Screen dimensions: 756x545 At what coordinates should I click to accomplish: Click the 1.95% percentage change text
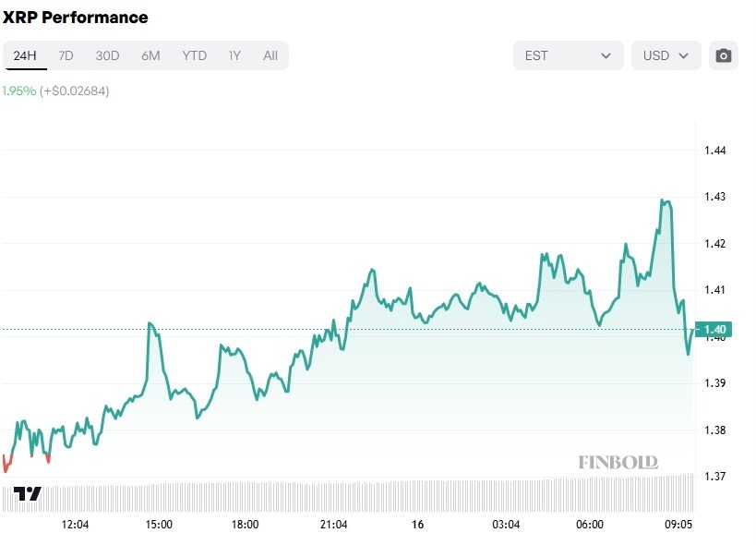coord(17,91)
